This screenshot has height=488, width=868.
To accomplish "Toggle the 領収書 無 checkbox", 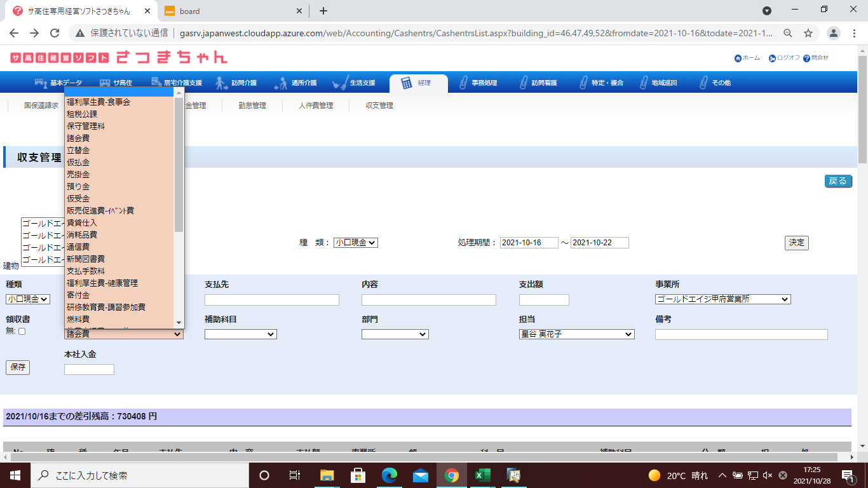I will (x=22, y=332).
